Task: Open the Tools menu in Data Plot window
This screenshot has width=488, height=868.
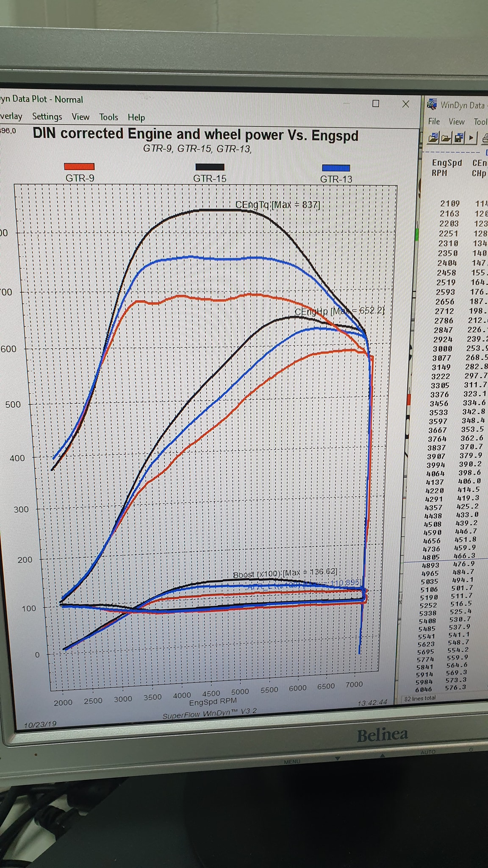Action: pyautogui.click(x=108, y=117)
